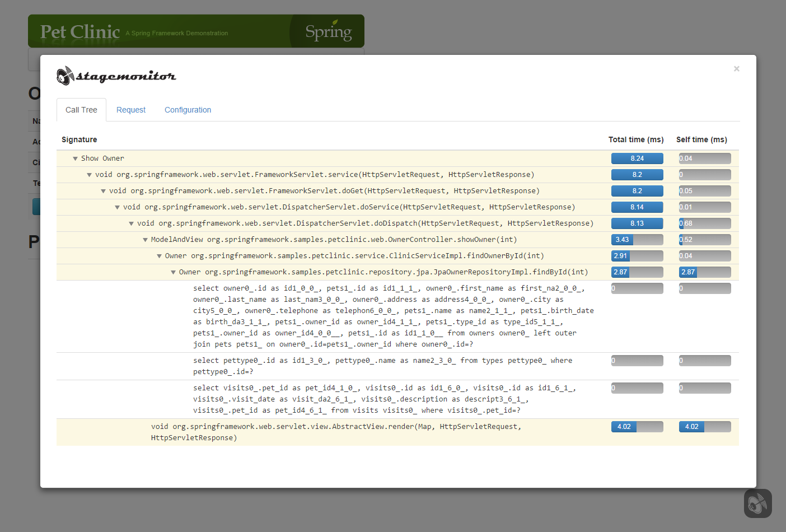786x532 pixels.
Task: Click the 8.24 total time bar
Action: click(x=637, y=158)
